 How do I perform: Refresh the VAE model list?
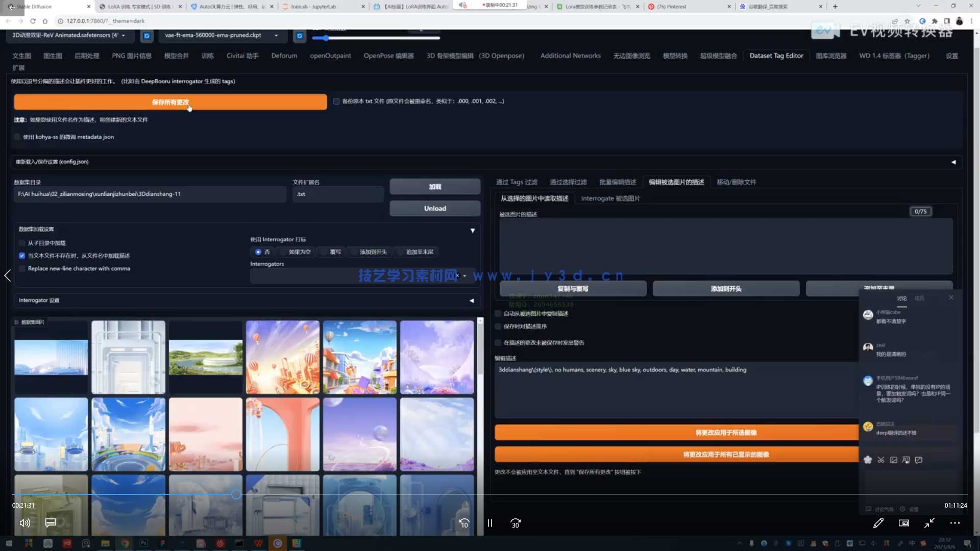(300, 36)
